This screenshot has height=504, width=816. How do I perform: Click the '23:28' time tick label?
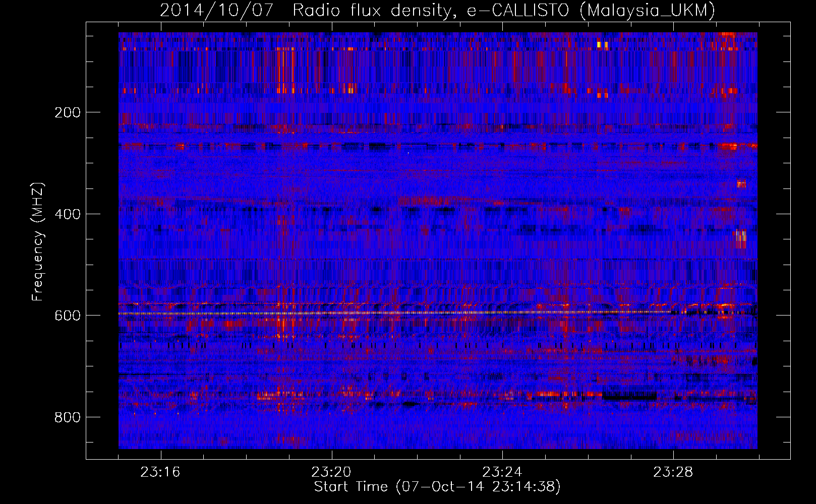[673, 472]
